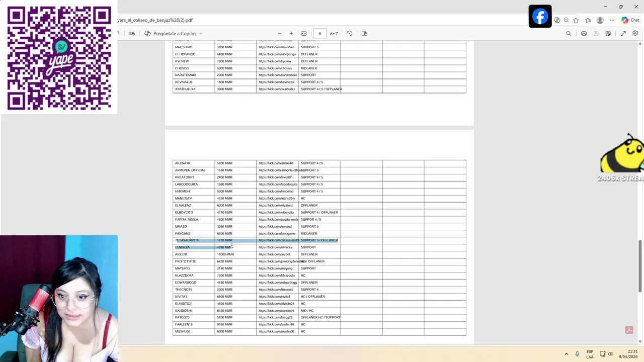Click the 11000 MMR cell

coord(225,254)
